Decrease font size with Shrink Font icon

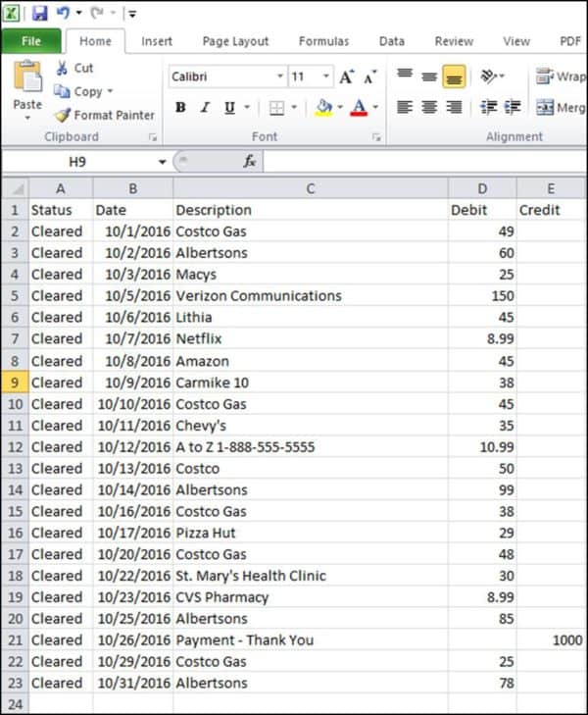coord(369,77)
